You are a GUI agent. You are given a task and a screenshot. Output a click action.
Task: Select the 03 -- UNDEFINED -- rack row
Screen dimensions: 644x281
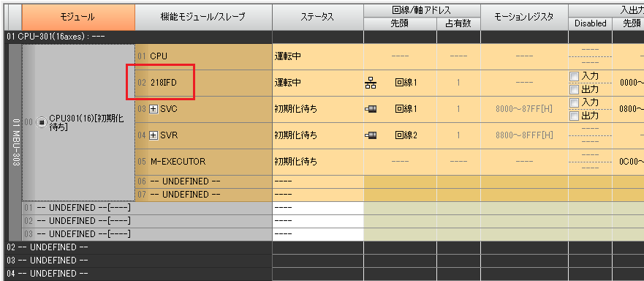[139, 261]
